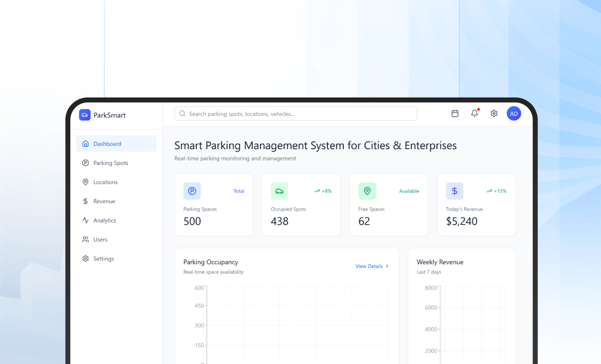The image size is (601, 364).
Task: Click the Users icon in the sidebar
Action: [x=86, y=240]
